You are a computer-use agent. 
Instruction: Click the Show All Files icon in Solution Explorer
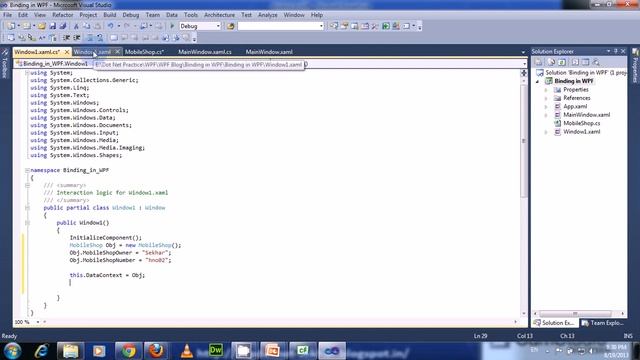pyautogui.click(x=551, y=62)
